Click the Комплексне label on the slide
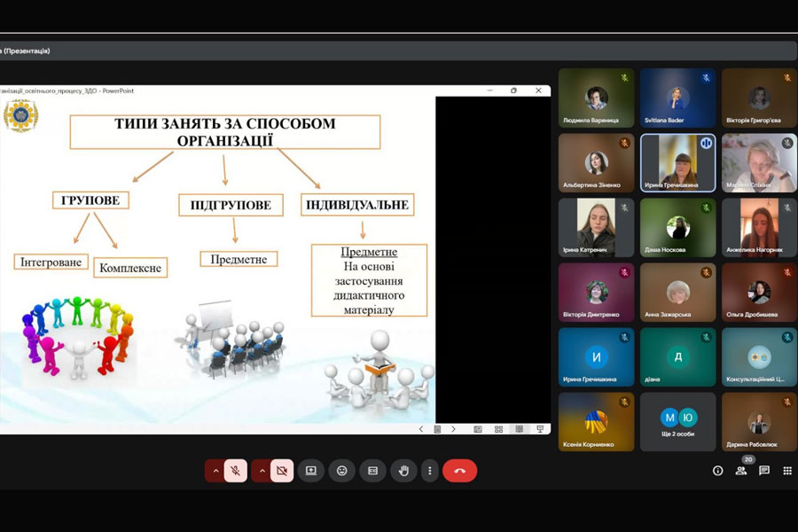This screenshot has height=532, width=798. (x=130, y=268)
